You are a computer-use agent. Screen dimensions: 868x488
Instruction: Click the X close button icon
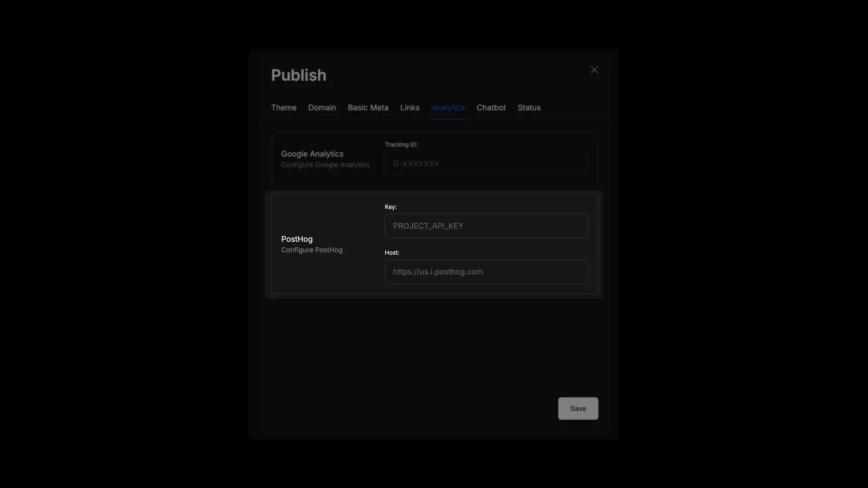pyautogui.click(x=594, y=70)
